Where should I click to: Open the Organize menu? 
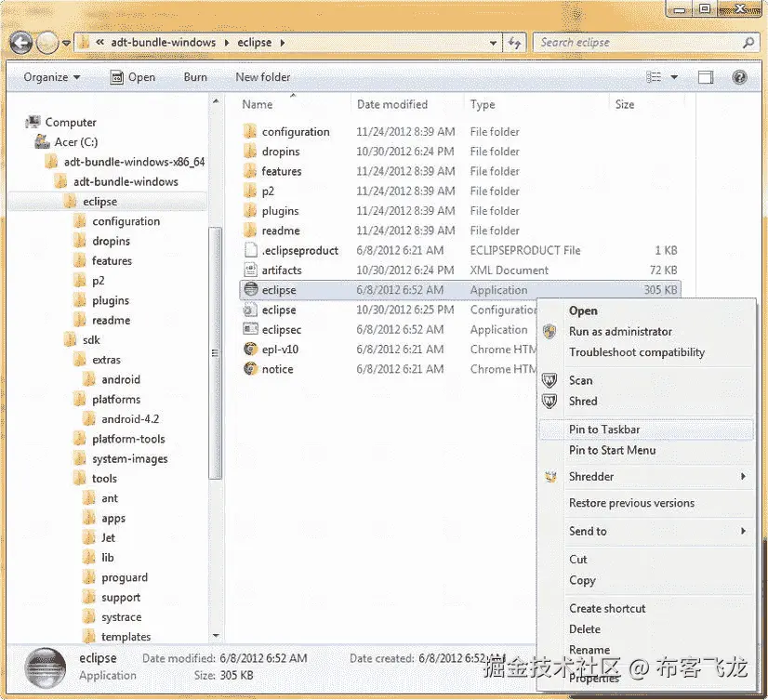point(51,77)
